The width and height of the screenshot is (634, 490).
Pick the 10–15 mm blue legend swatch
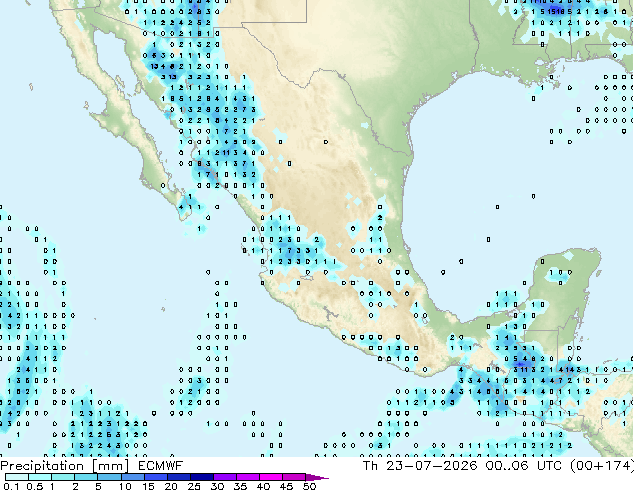pyautogui.click(x=132, y=477)
